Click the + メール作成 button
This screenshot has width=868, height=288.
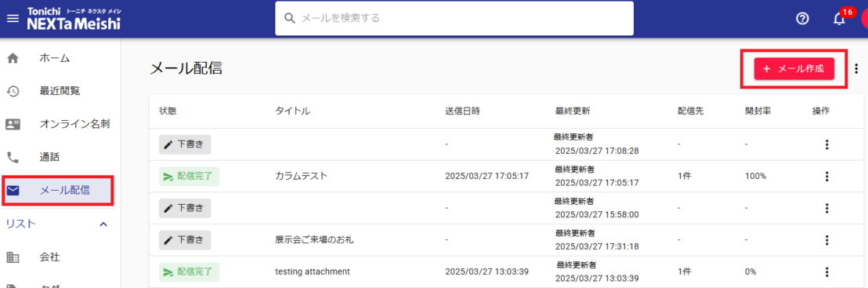point(794,69)
